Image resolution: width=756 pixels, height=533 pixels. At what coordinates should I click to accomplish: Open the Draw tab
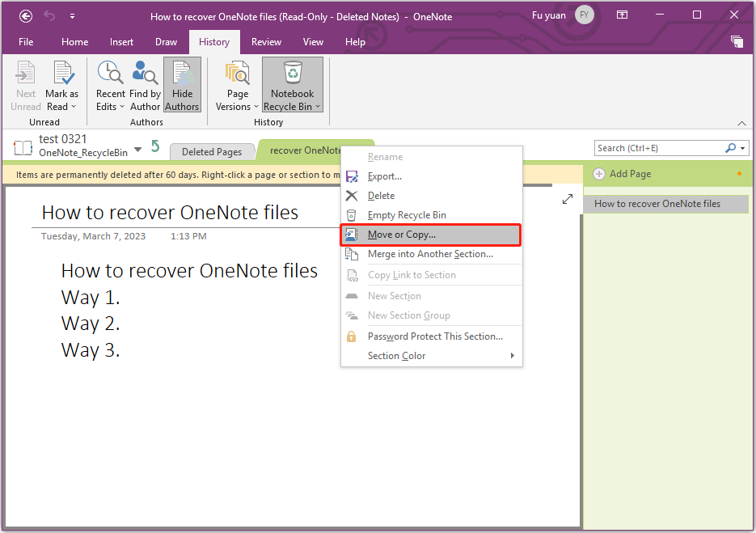166,42
